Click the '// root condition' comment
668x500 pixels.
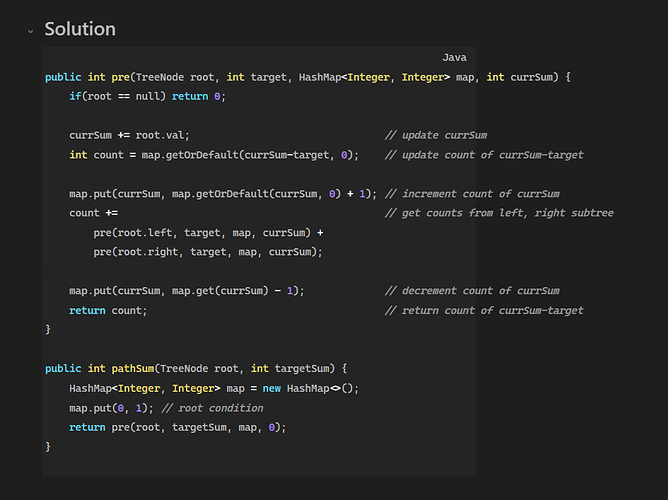[212, 408]
